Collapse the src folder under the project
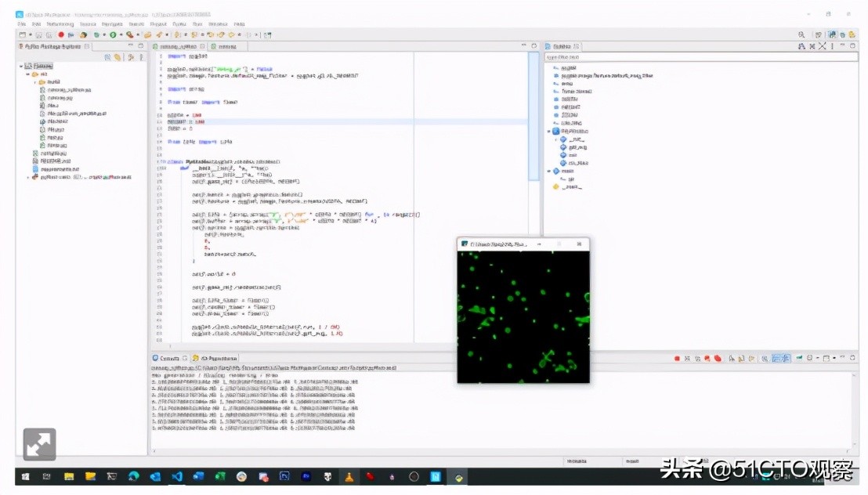Screen dimensions: 868x495 click(27, 74)
